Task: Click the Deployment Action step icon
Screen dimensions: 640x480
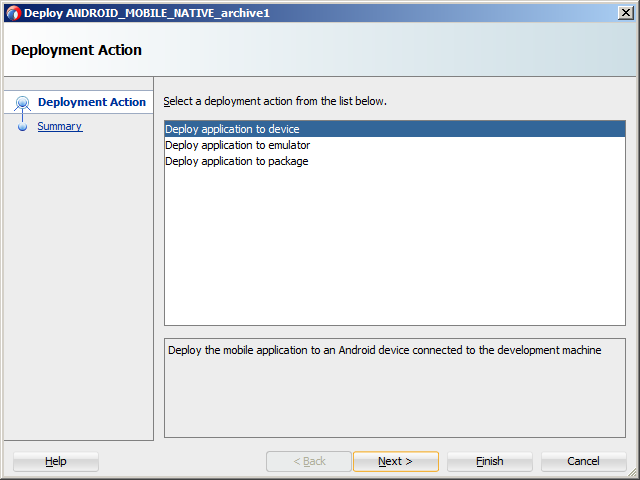Action: pyautogui.click(x=22, y=103)
